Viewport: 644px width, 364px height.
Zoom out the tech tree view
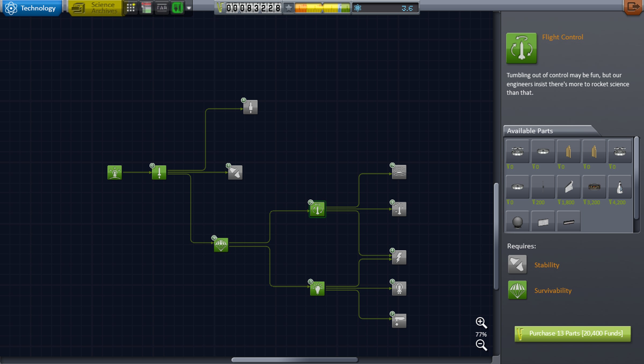pyautogui.click(x=481, y=345)
